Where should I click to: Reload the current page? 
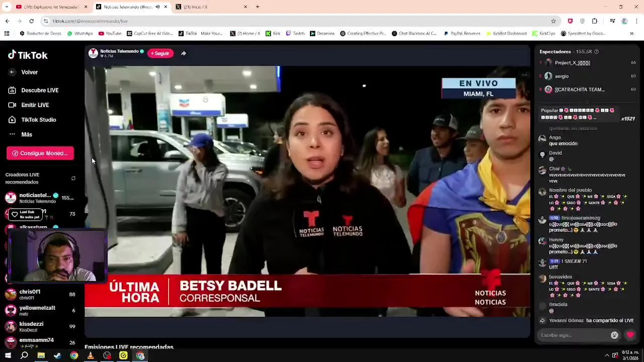[31, 21]
